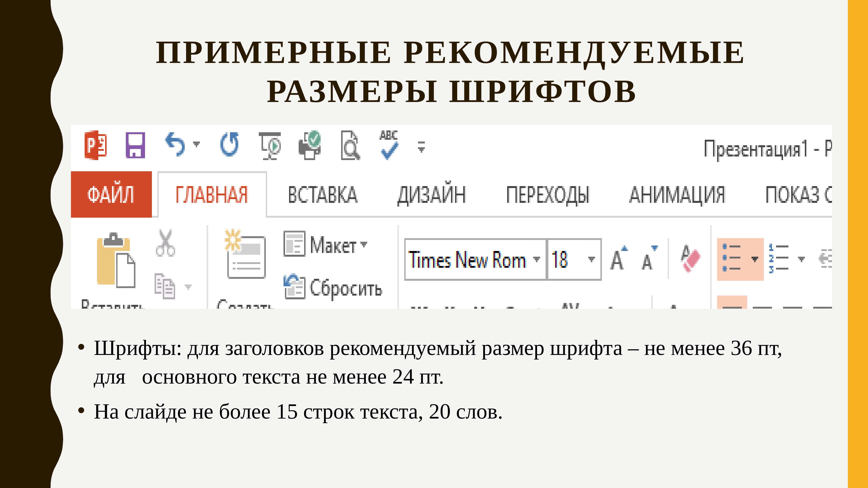Copy selection with the copy icon
The image size is (868, 488).
[165, 286]
